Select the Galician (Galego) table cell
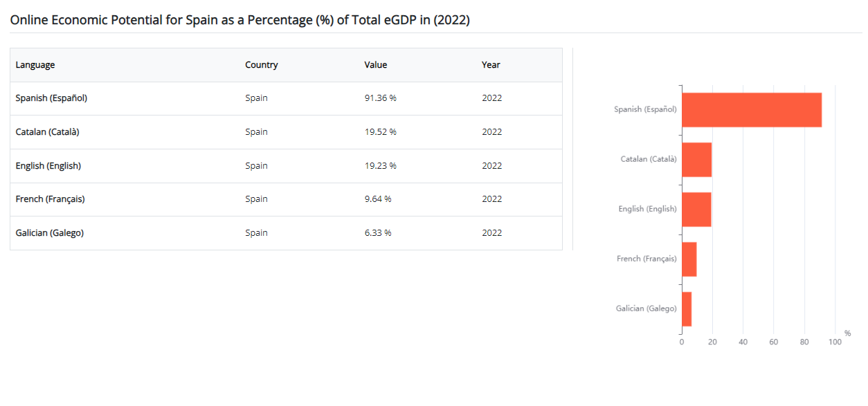Image resolution: width=868 pixels, height=406 pixels. (49, 233)
